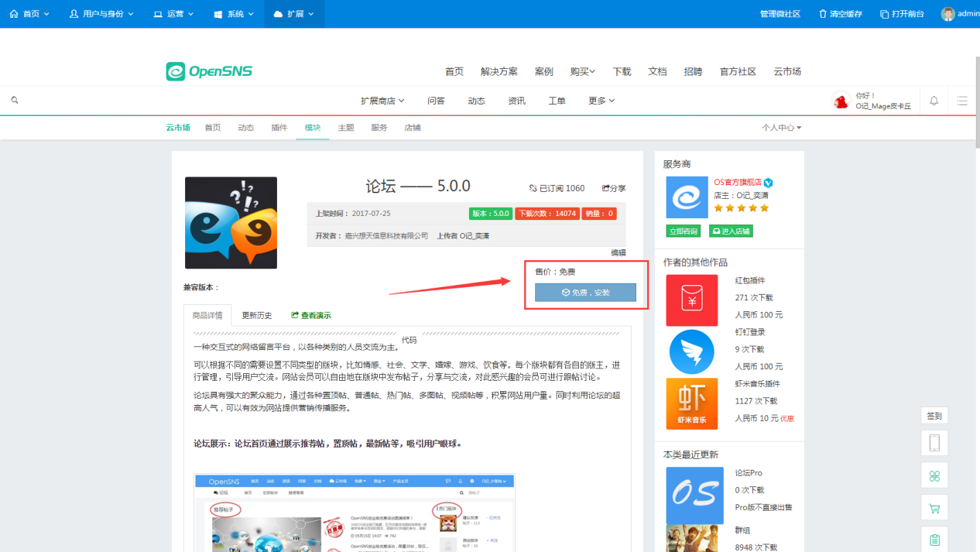980x552 pixels.
Task: Click the 已订阅 1060 subscribe icon
Action: (x=533, y=188)
